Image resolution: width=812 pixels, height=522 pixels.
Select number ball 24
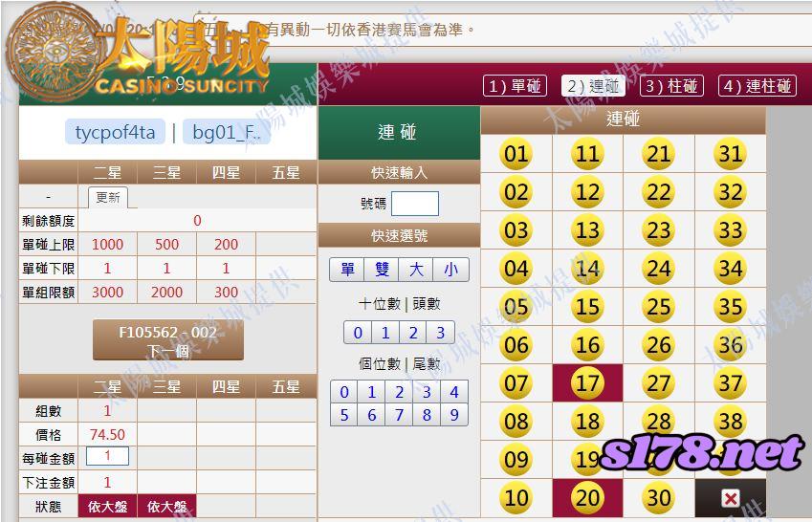click(x=658, y=269)
